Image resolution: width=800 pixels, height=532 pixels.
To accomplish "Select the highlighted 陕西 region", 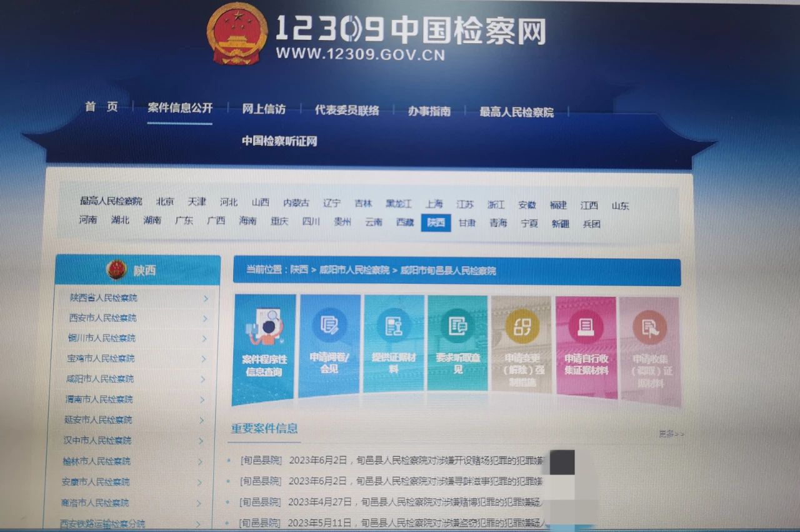I will tap(436, 223).
